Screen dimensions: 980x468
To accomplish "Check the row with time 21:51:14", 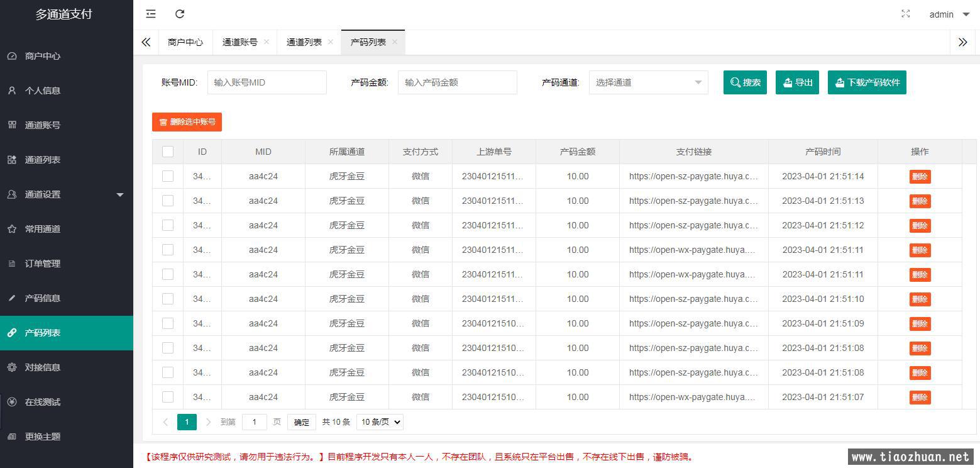I will pos(168,176).
